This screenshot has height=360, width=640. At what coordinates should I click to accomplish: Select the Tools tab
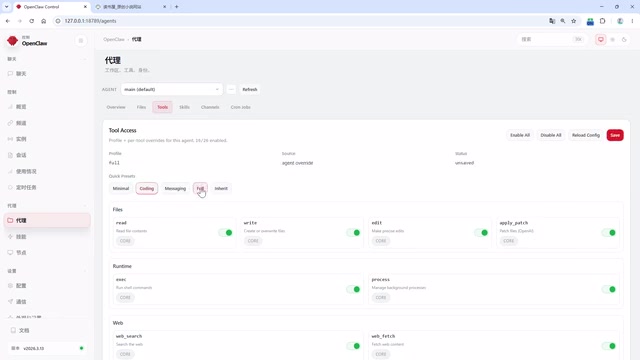pyautogui.click(x=162, y=107)
